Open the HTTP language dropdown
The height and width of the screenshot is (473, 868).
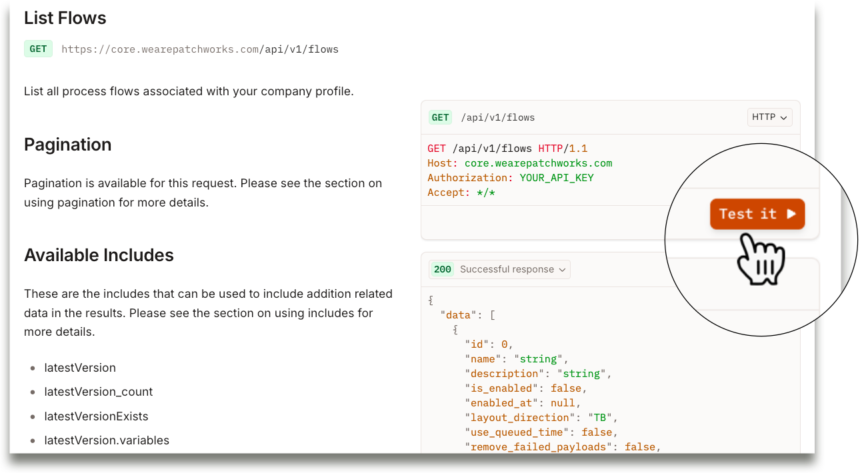(769, 117)
